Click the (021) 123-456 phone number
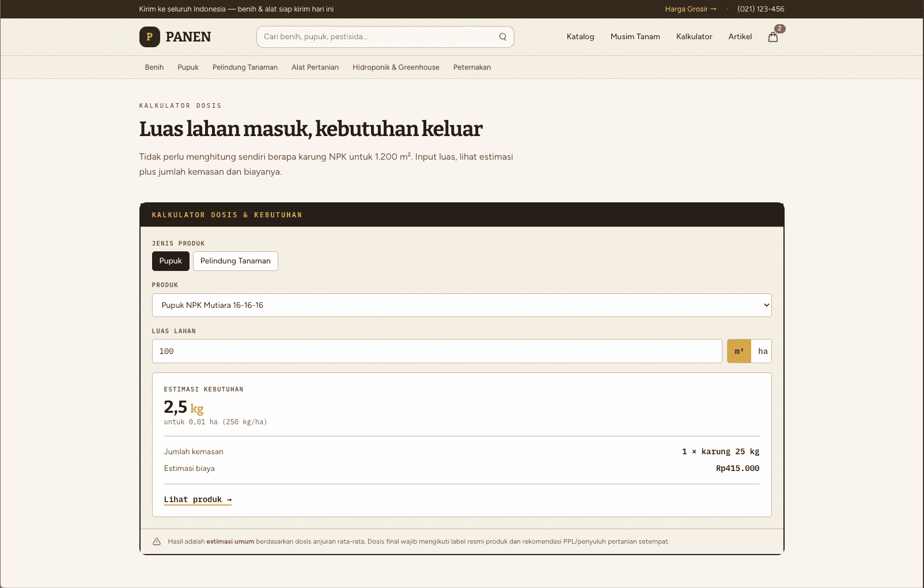This screenshot has height=588, width=924. tap(761, 9)
